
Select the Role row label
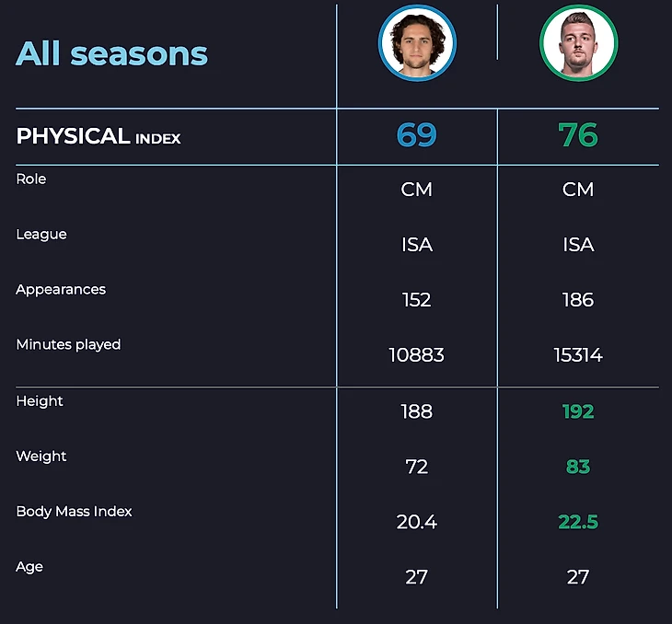click(31, 179)
